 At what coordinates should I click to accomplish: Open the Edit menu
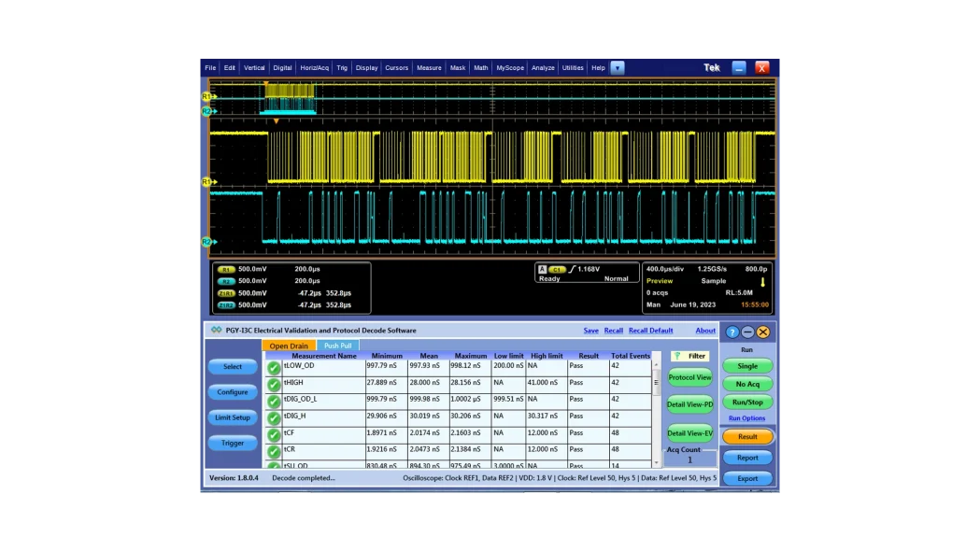click(230, 67)
